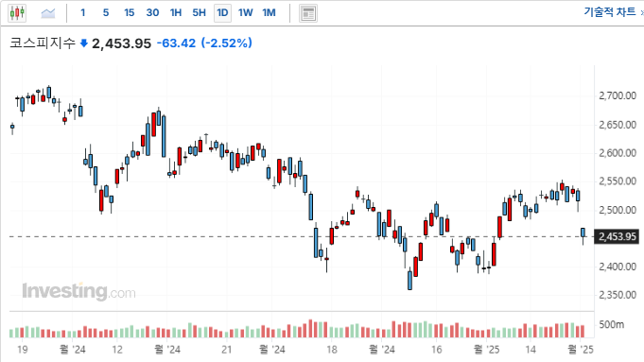
Task: Click the 2,650.00 price axis label
Action: coord(618,125)
